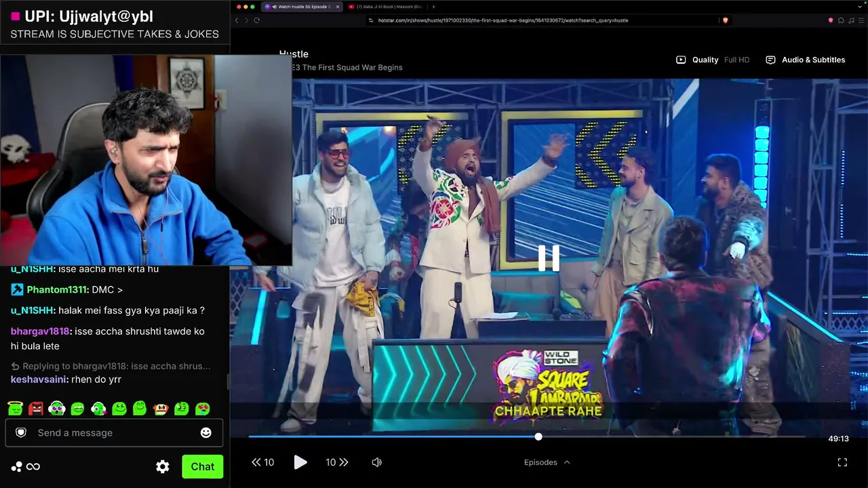Focus the Send a message chat field

click(114, 432)
